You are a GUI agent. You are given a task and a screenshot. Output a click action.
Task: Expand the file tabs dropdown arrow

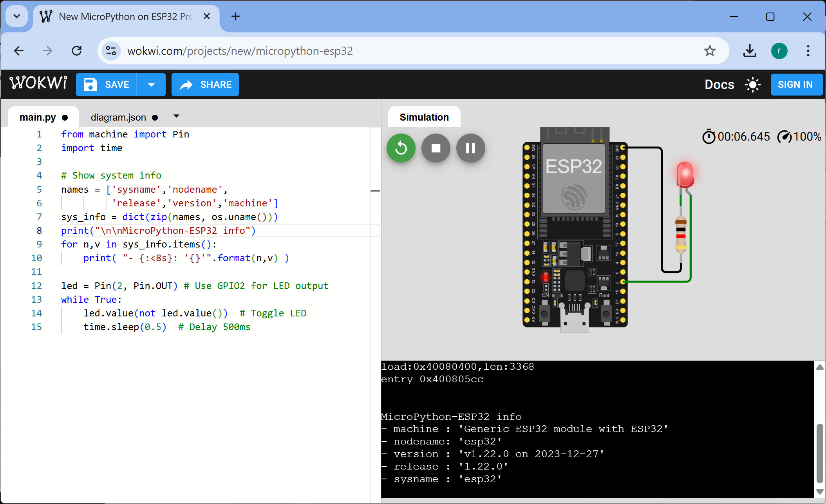(176, 116)
